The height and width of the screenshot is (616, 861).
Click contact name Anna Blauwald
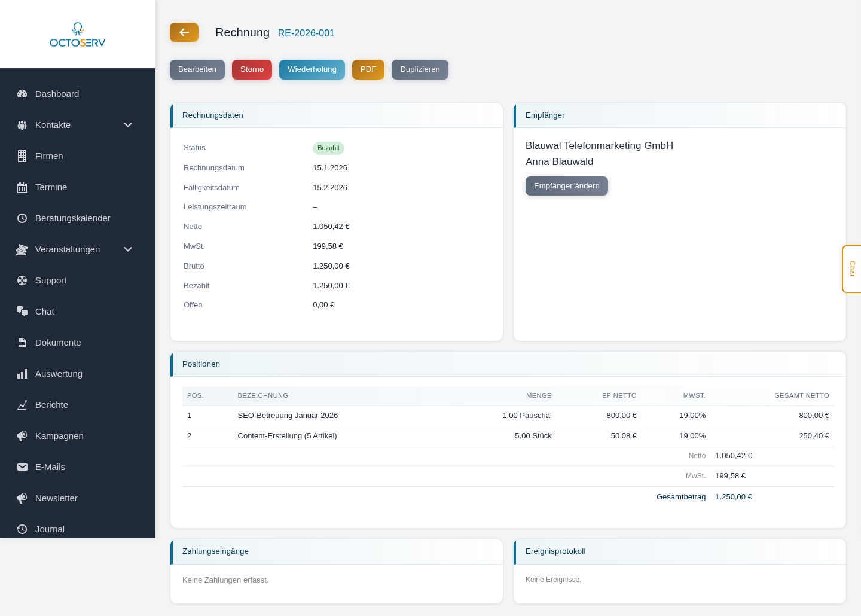[x=560, y=162]
